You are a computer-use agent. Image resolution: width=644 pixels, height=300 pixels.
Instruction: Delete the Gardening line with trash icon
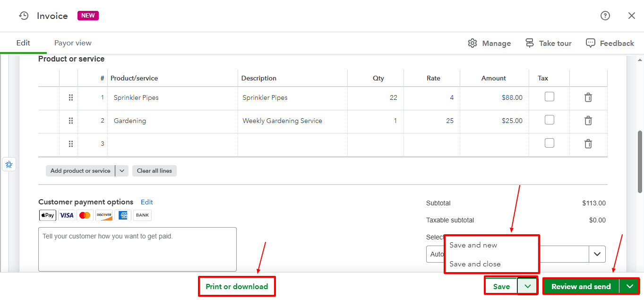click(588, 121)
